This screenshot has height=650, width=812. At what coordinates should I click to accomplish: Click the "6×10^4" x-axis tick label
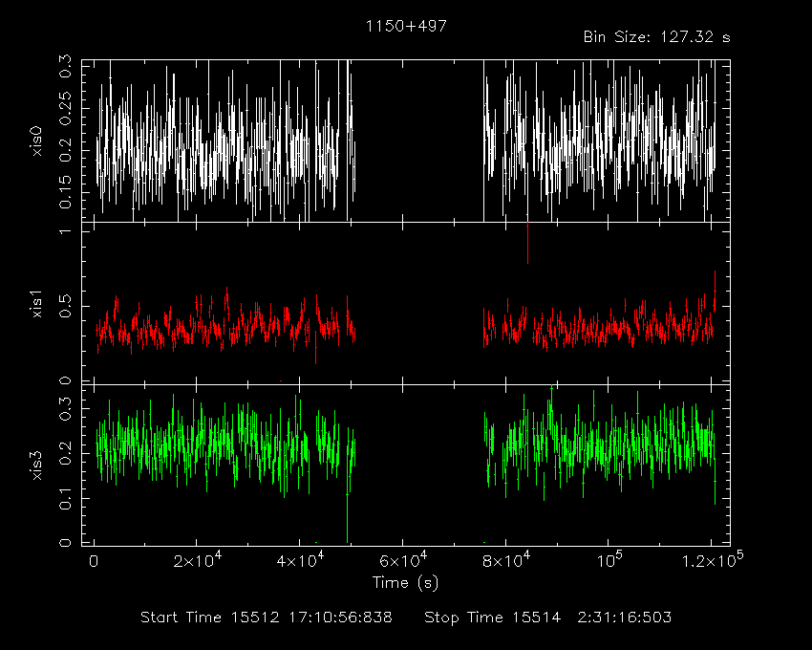pos(403,560)
